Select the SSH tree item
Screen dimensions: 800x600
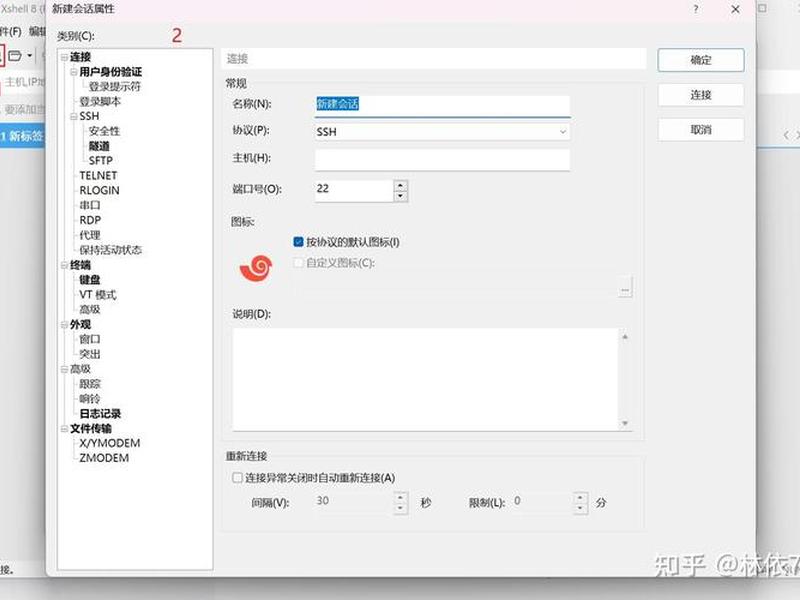click(x=89, y=116)
